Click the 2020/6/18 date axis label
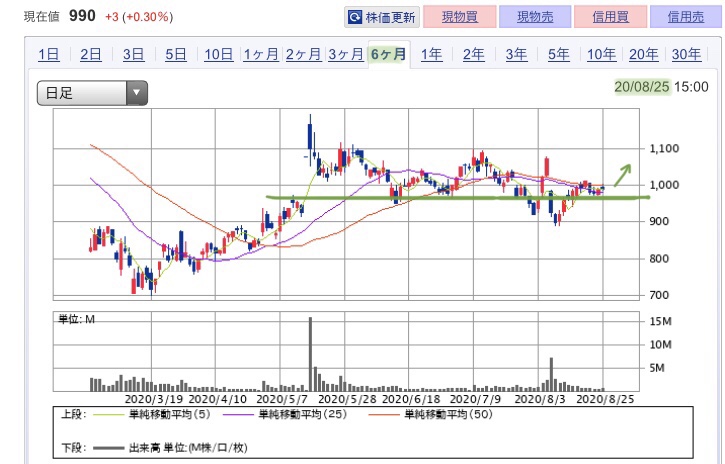The height and width of the screenshot is (464, 725). click(x=412, y=399)
